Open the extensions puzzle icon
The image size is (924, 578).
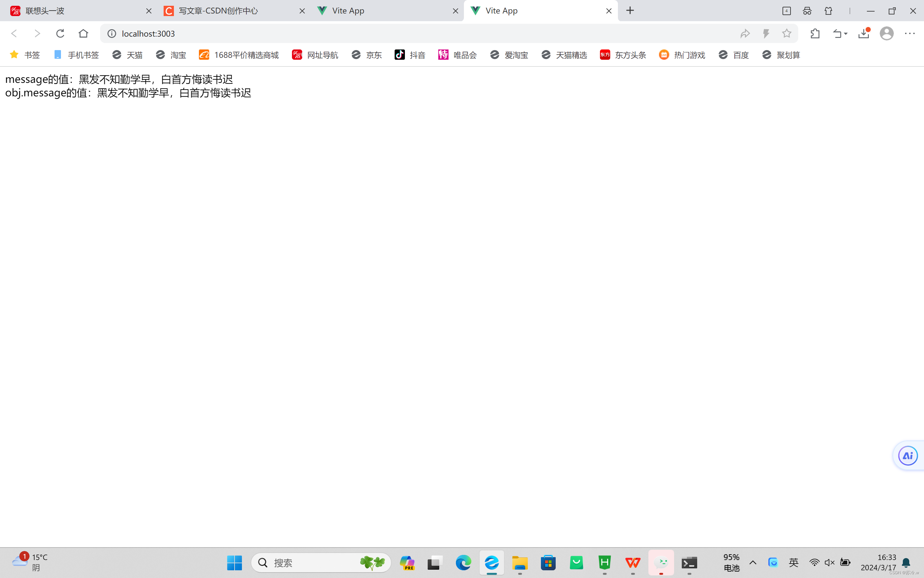(x=815, y=34)
